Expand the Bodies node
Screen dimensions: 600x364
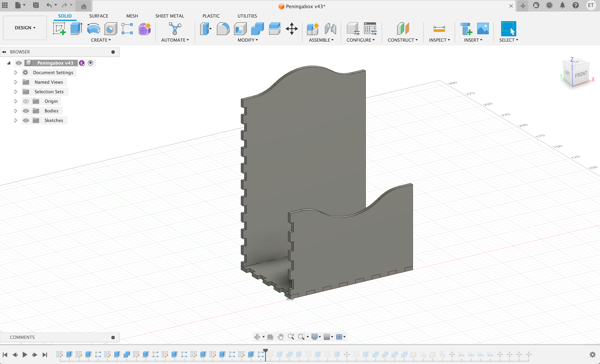tap(16, 111)
